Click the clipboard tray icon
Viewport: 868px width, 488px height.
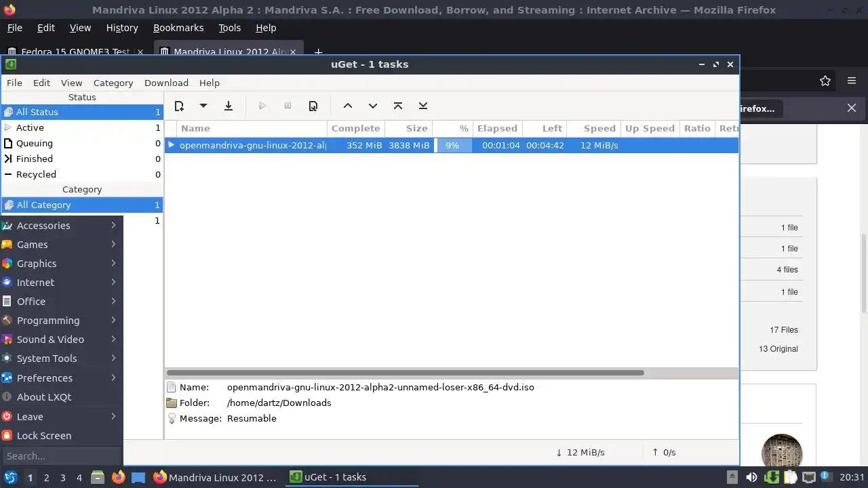(790, 477)
